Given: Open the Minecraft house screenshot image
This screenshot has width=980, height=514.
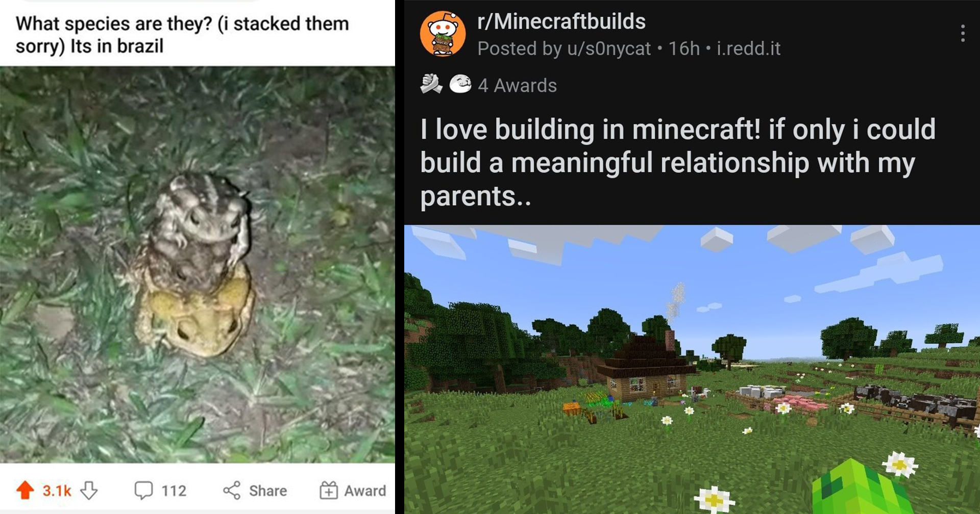Looking at the screenshot, I should tap(692, 369).
